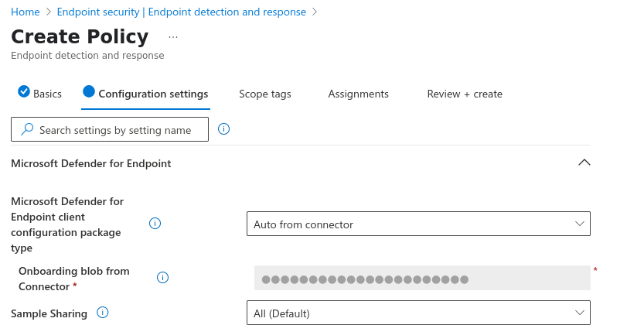Select the Configuration settings tab label
This screenshot has width=644, height=332.
pyautogui.click(x=153, y=94)
